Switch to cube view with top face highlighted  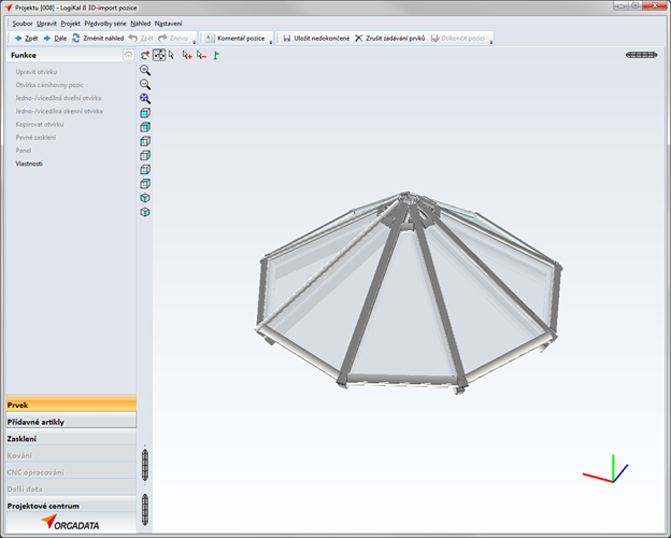pyautogui.click(x=145, y=183)
